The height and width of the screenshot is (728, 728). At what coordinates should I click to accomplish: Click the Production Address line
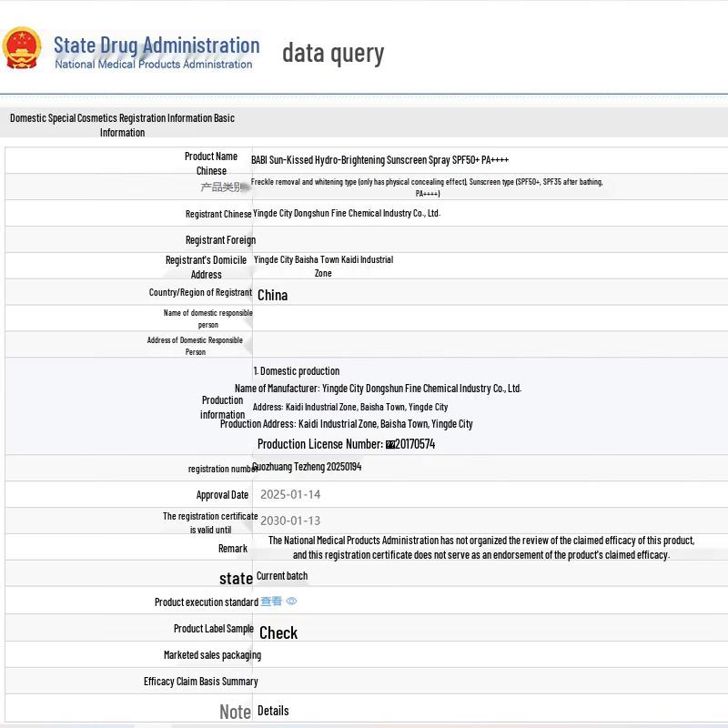pos(347,424)
